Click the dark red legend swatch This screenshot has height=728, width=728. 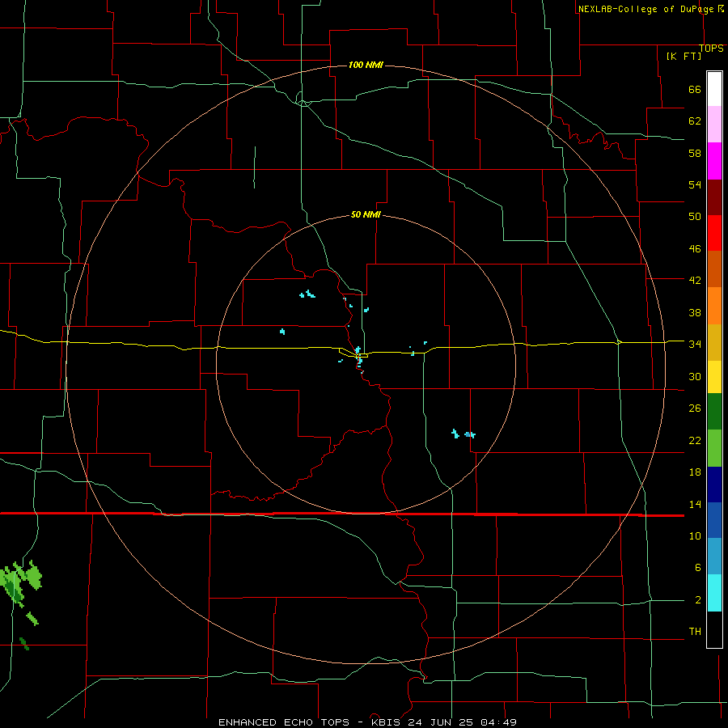point(714,197)
